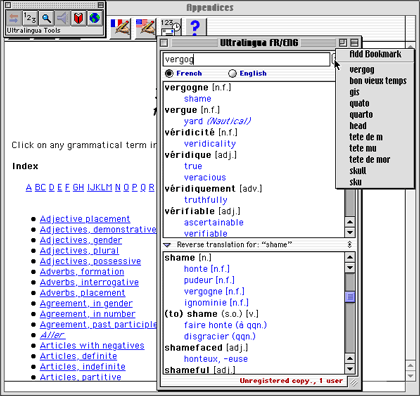420x396 pixels.
Task: Click the collapse box of Ultralingua FR/ENG window
Action: (354, 43)
